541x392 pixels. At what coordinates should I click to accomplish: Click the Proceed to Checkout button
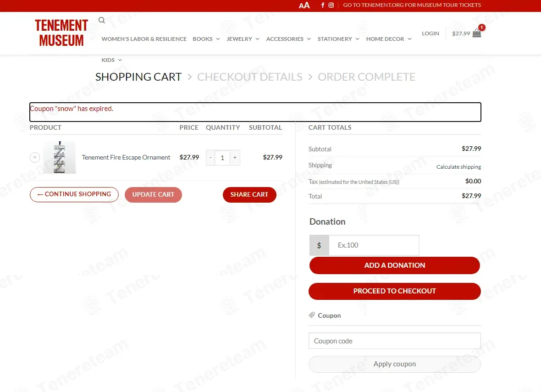(x=394, y=291)
